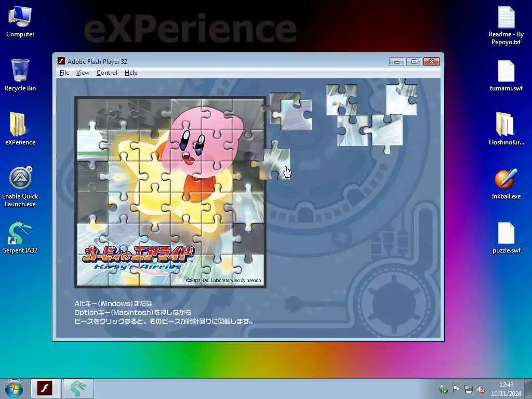
Task: Open the network tray icon
Action: [x=469, y=390]
